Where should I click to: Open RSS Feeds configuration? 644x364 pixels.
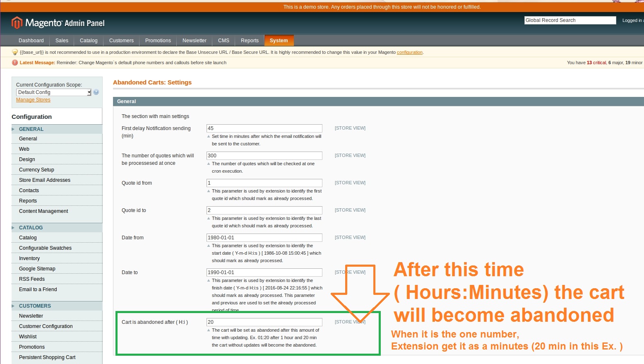click(x=32, y=279)
